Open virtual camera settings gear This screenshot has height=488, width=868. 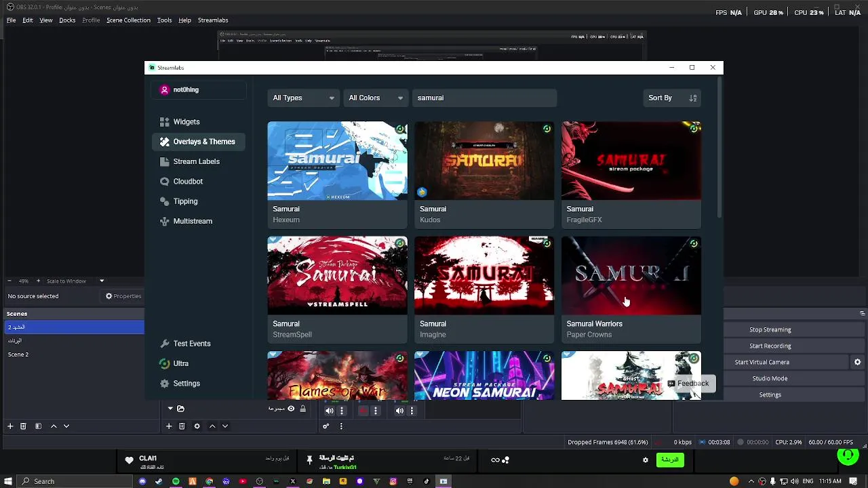[858, 362]
